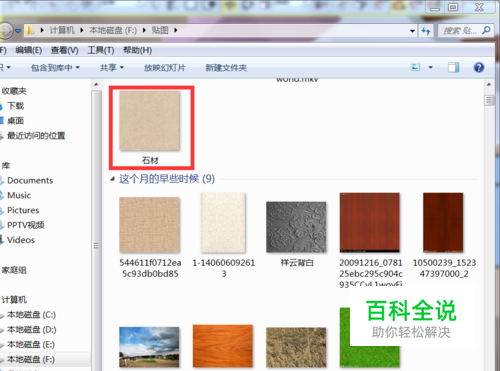Select the orange wood grain thumbnail
Viewport: 500px width, 371px height.
point(223,346)
